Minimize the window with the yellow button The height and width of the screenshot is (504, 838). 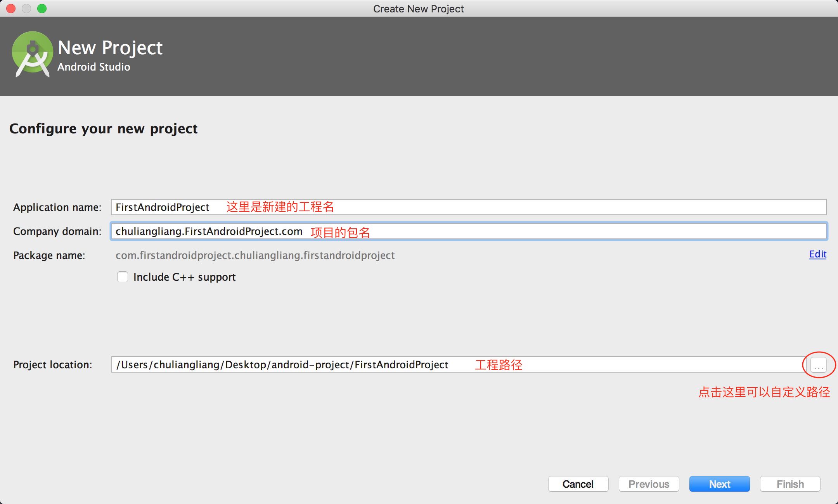26,9
